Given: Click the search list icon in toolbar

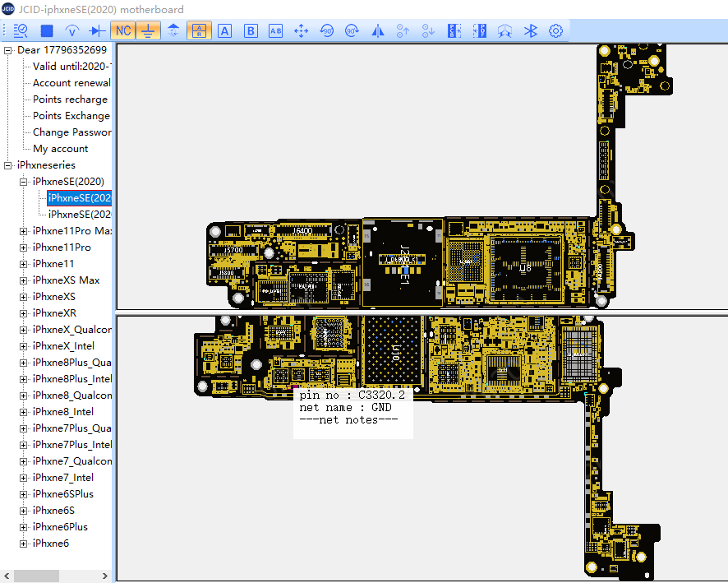Looking at the screenshot, I should [21, 31].
